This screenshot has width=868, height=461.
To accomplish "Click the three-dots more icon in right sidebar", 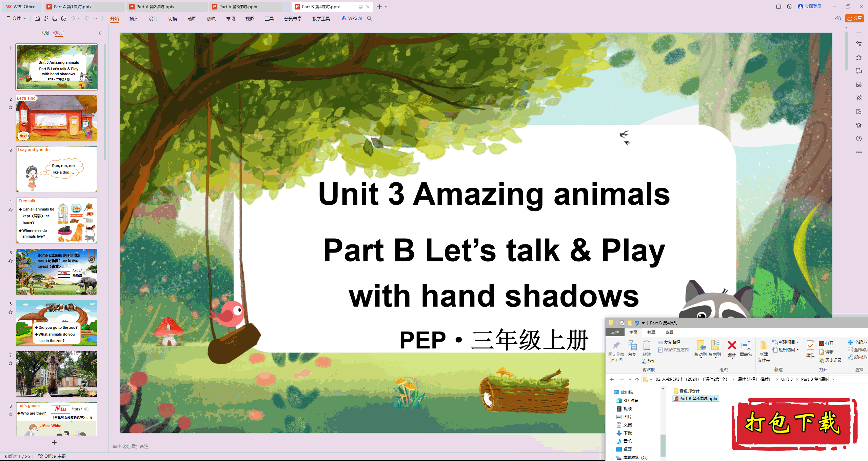I will [859, 152].
